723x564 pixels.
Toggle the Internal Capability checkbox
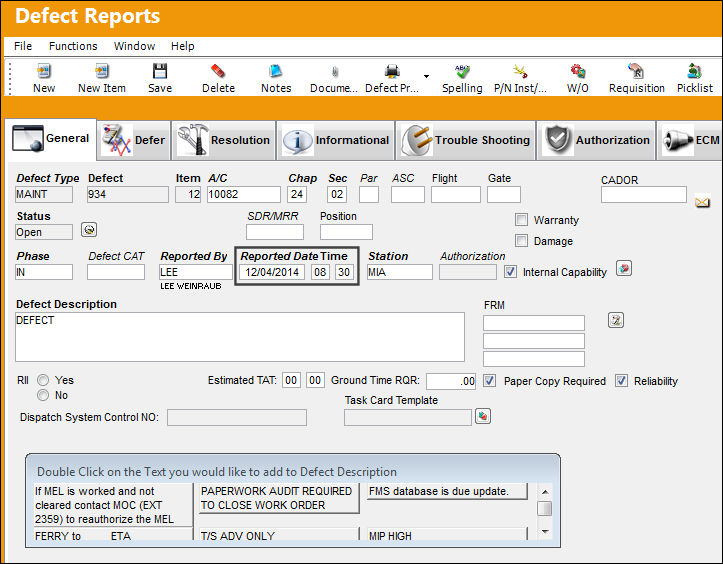click(x=510, y=272)
